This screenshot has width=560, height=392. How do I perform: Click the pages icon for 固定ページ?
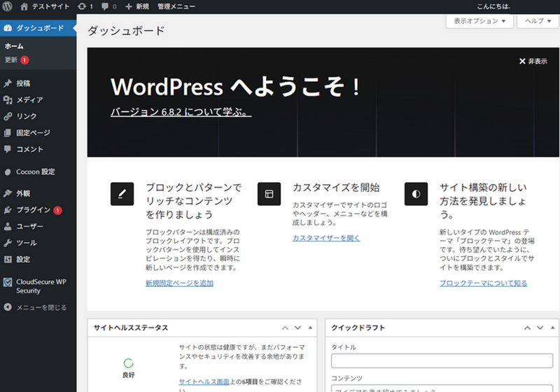point(8,133)
